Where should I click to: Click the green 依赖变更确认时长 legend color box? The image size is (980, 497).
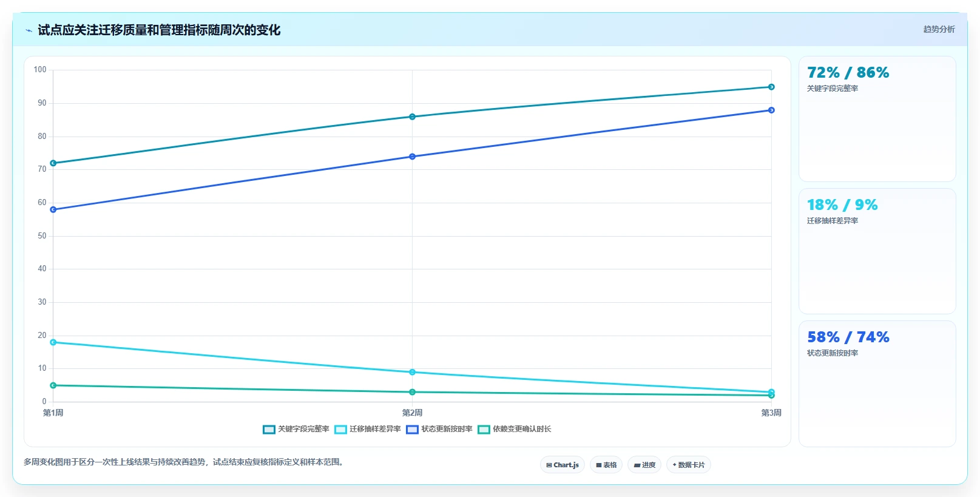(484, 430)
